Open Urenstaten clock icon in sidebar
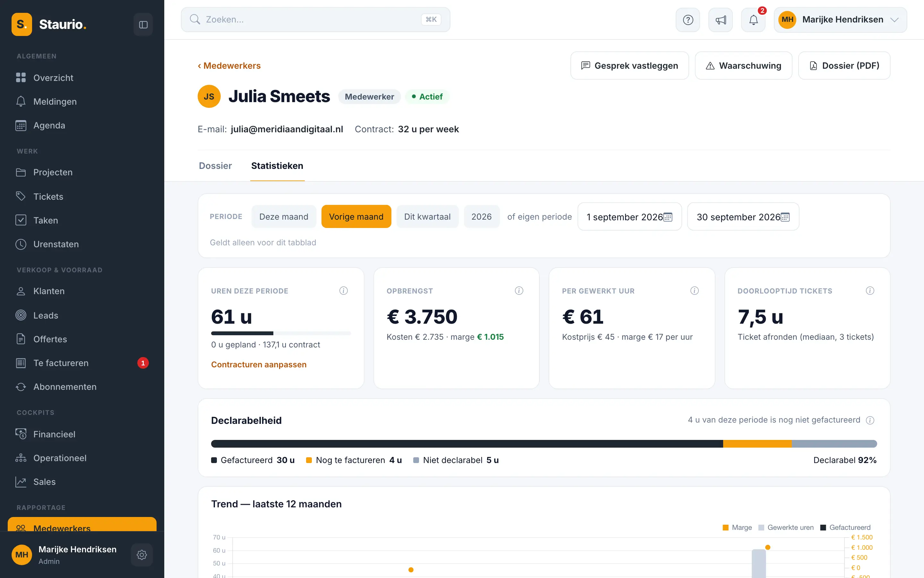This screenshot has width=924, height=578. pyautogui.click(x=21, y=244)
